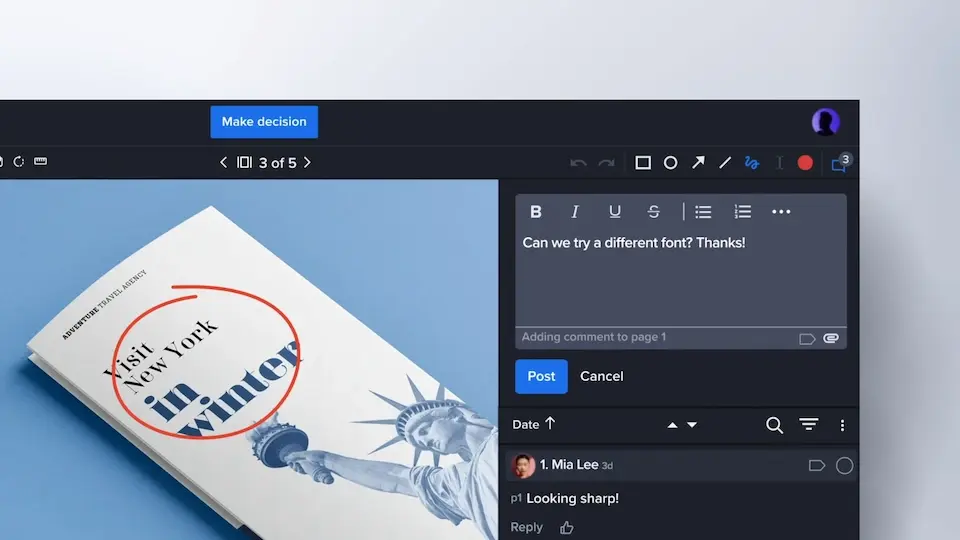Pick the arrow markup tool
Image resolution: width=960 pixels, height=540 pixels.
coord(698,163)
